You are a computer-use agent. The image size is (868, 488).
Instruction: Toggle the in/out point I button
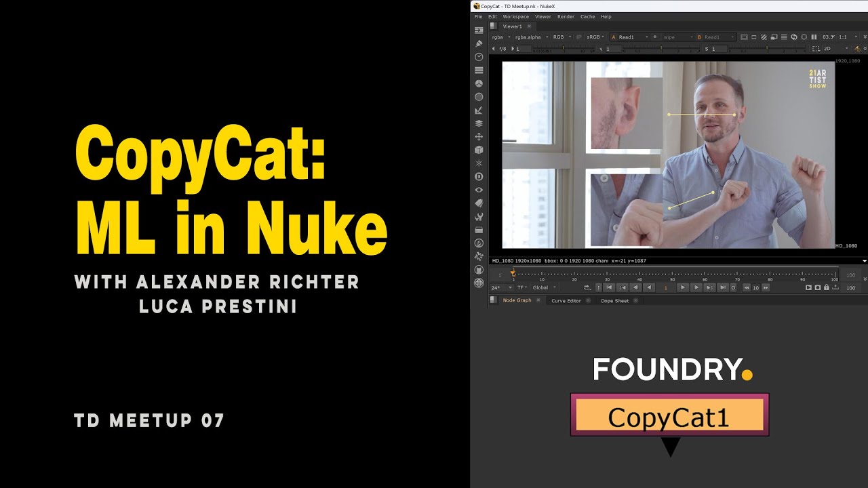tap(598, 287)
